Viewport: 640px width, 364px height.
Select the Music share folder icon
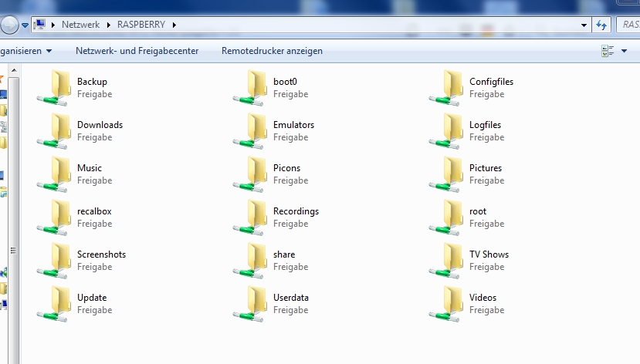tap(54, 174)
